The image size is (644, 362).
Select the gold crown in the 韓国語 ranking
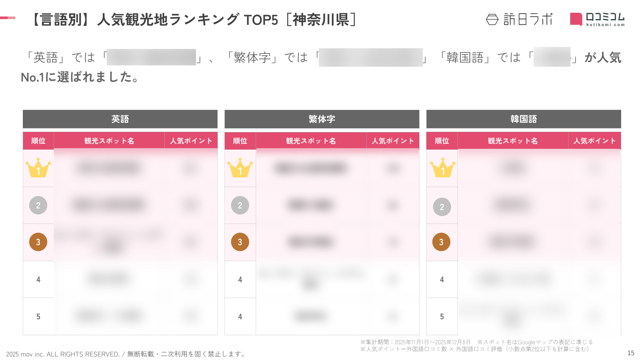(x=443, y=168)
